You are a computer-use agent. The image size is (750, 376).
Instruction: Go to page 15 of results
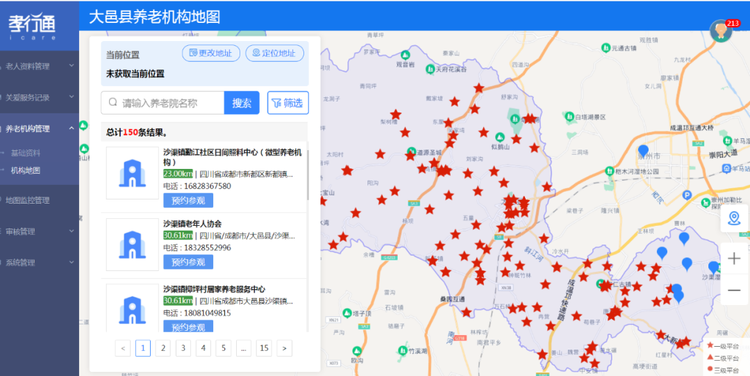[264, 348]
